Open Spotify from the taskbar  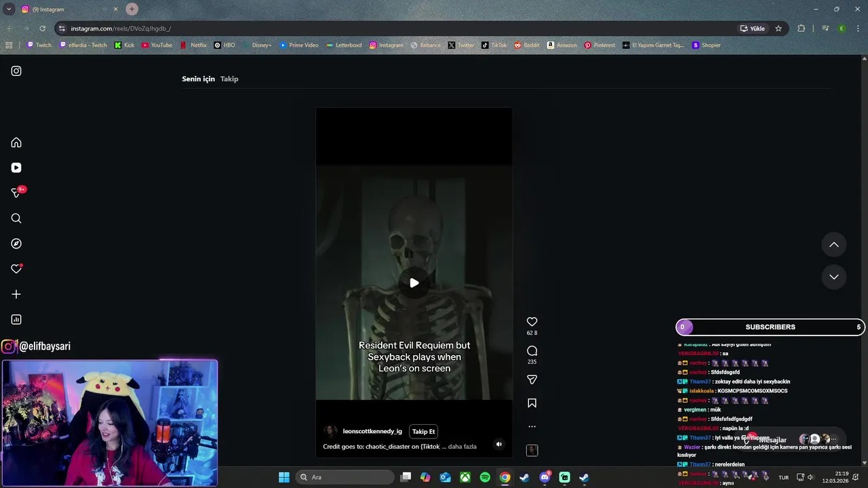pos(485,477)
